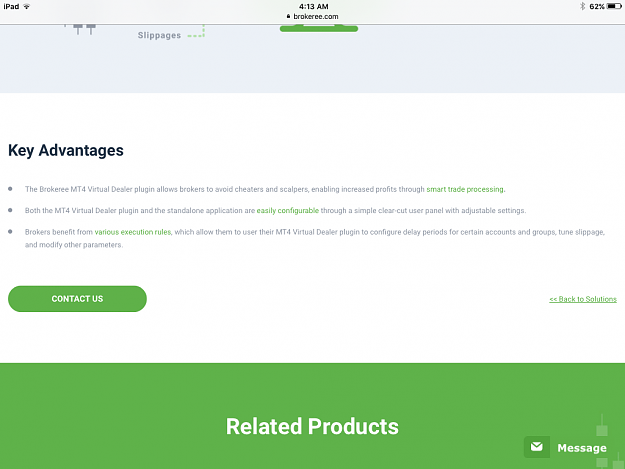
Task: Tap the 4:13 AM clock
Action: pyautogui.click(x=314, y=6)
